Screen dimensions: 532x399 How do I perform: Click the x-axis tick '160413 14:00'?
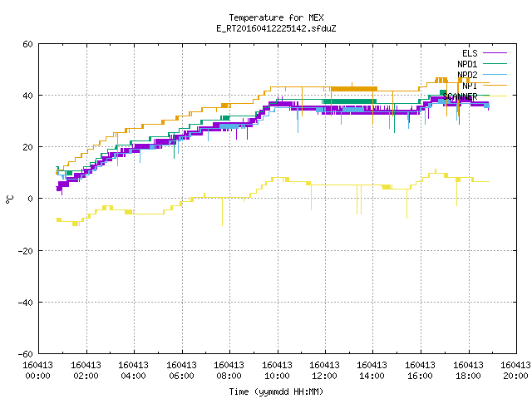click(372, 370)
